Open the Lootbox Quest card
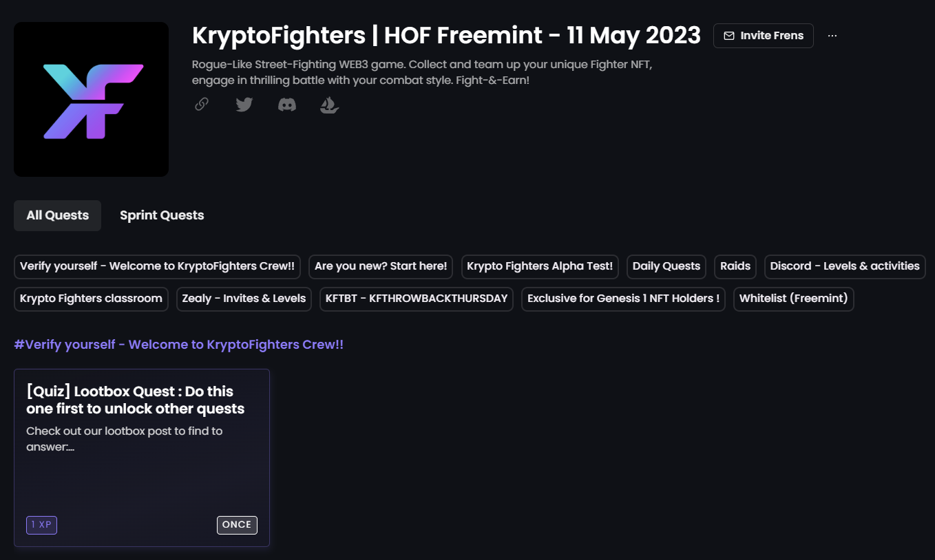935x560 pixels. pyautogui.click(x=141, y=457)
